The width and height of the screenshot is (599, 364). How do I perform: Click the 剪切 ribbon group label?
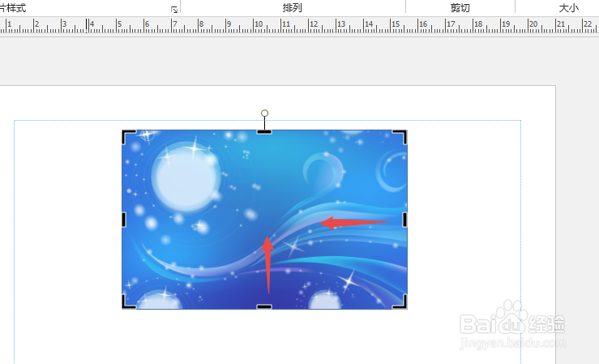coord(460,8)
